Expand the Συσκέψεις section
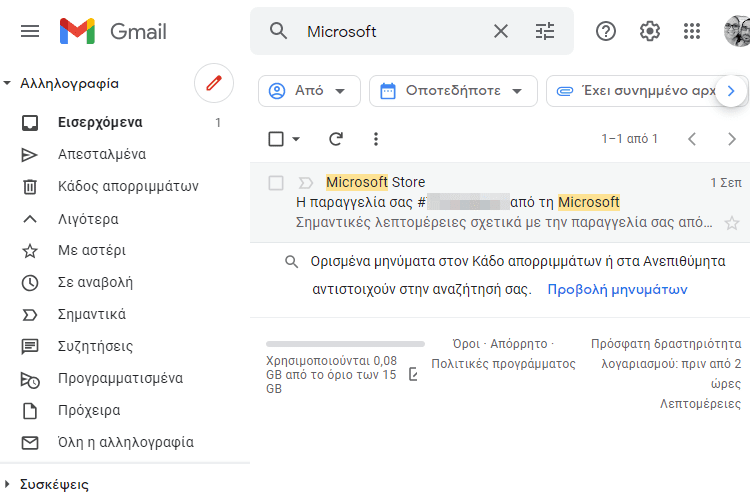This screenshot has height=500, width=750. pyautogui.click(x=7, y=484)
